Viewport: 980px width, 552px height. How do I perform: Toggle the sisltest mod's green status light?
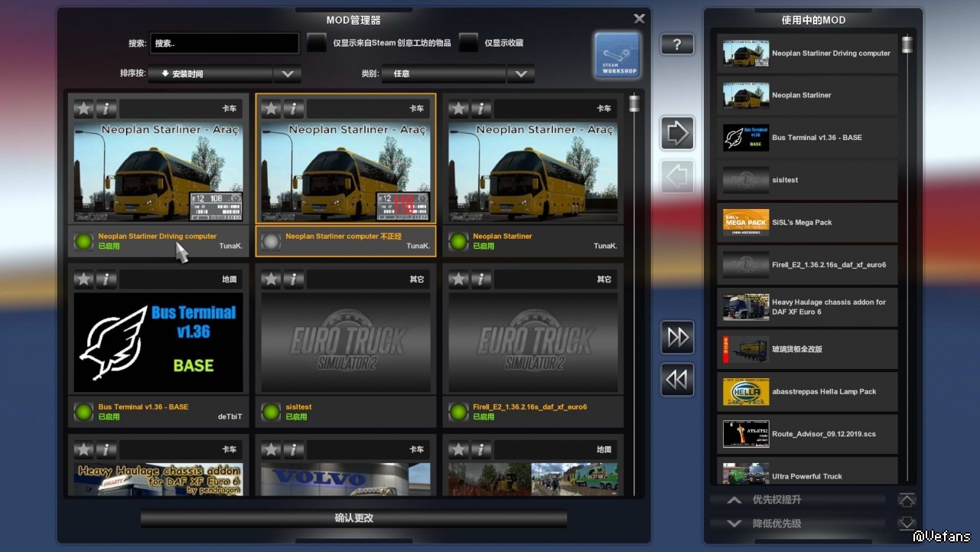(271, 412)
